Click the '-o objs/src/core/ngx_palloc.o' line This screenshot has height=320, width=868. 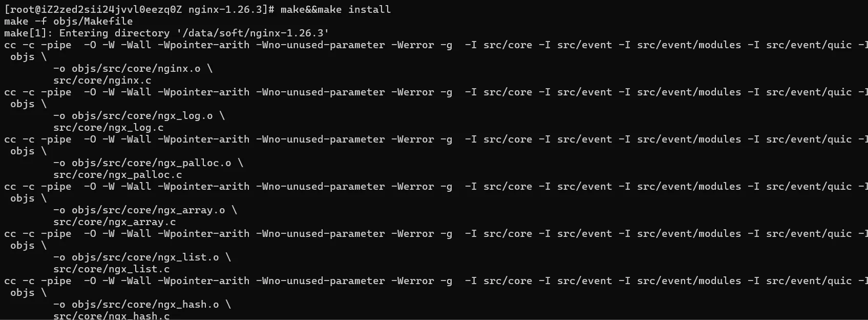pyautogui.click(x=148, y=163)
